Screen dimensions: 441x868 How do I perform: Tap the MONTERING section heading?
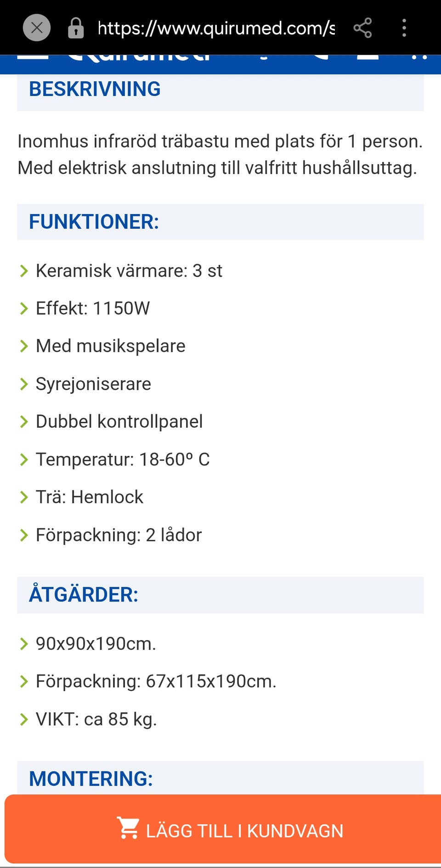(x=91, y=778)
